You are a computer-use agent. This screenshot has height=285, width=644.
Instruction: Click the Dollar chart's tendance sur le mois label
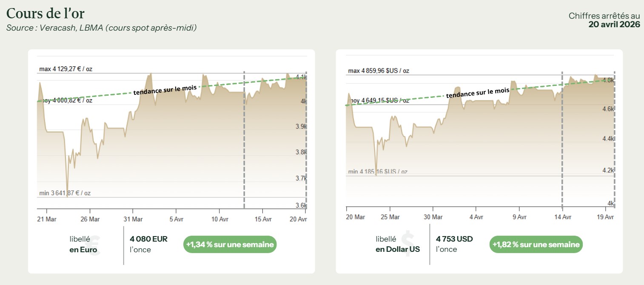477,93
